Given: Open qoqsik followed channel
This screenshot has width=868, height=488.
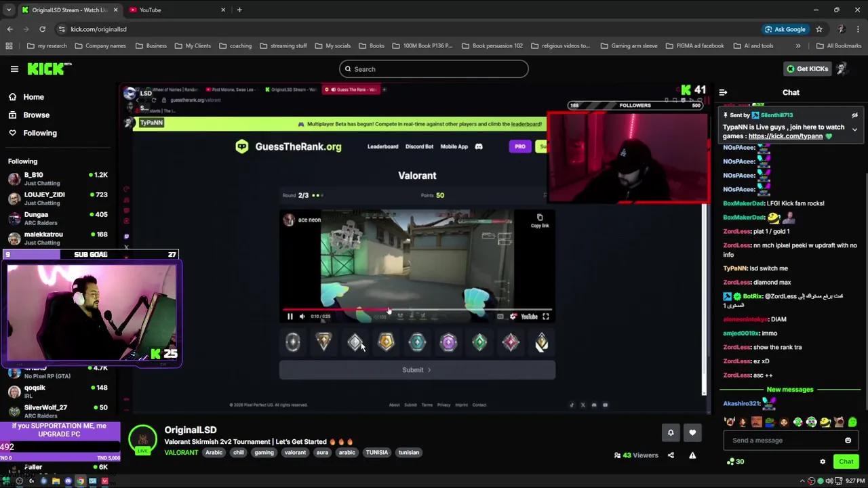Looking at the screenshot, I should click(58, 392).
